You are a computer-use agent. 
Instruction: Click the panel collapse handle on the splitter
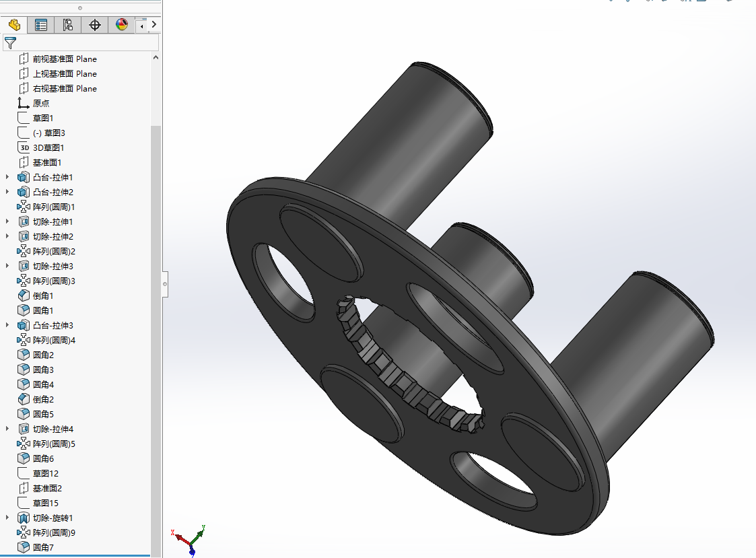click(x=165, y=284)
